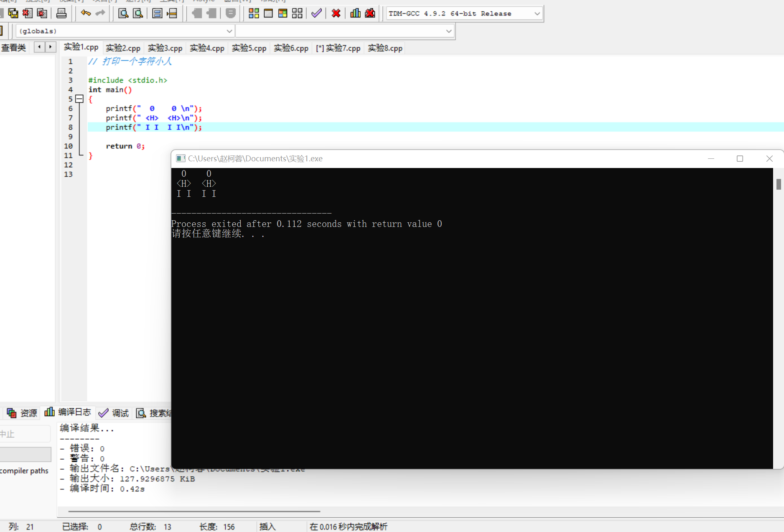Click the greyed Redo arrow icon
784x532 pixels.
(100, 13)
